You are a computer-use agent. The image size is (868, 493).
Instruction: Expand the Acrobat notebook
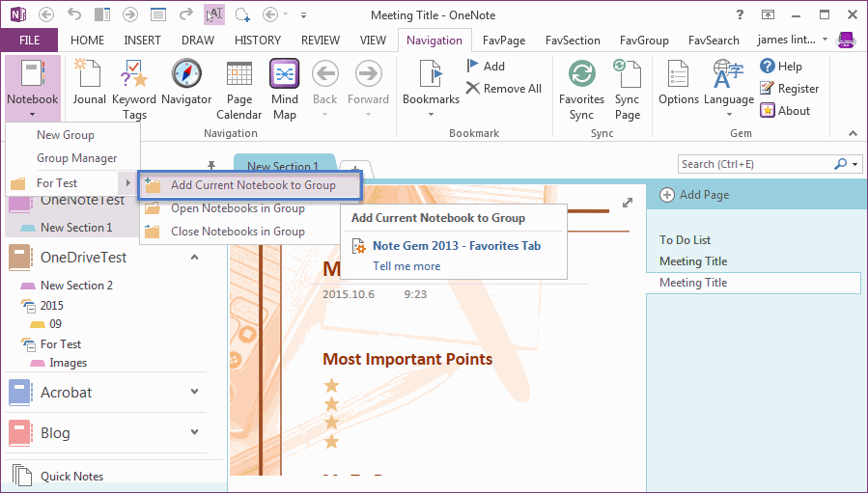tap(195, 392)
